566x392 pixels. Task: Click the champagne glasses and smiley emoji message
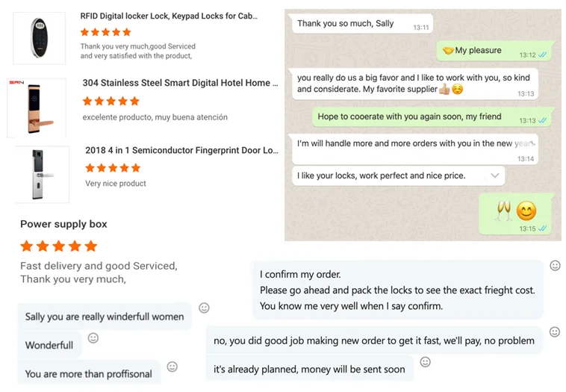[516, 213]
